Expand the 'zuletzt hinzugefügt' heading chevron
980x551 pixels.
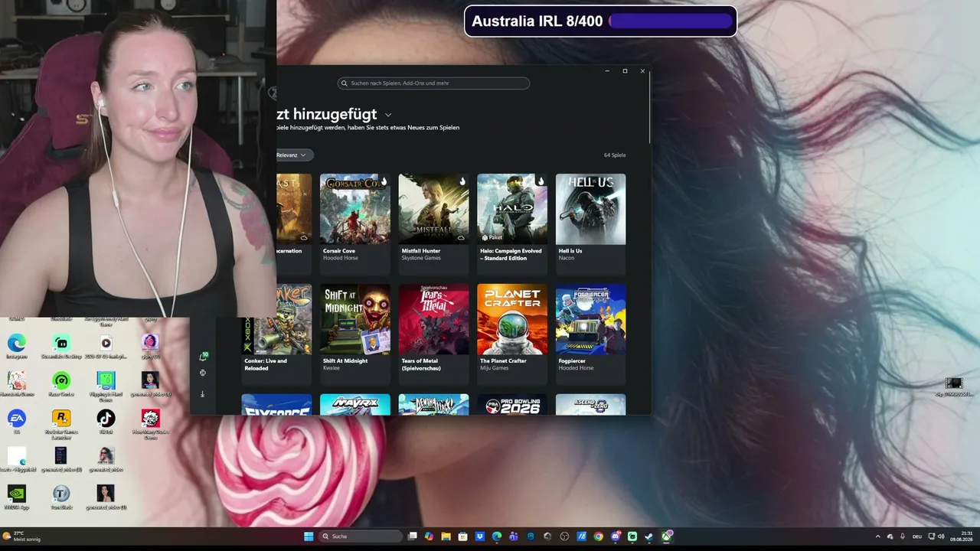[388, 115]
